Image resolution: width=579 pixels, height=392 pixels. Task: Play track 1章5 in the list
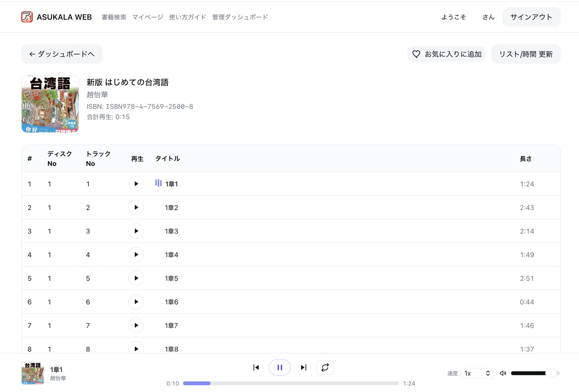pyautogui.click(x=136, y=278)
